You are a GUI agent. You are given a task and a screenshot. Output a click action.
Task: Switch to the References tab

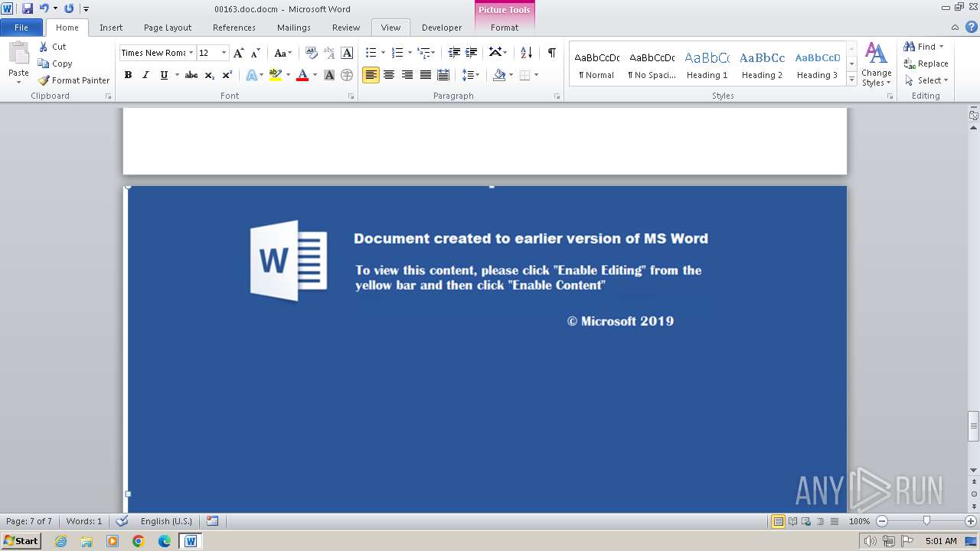point(234,28)
